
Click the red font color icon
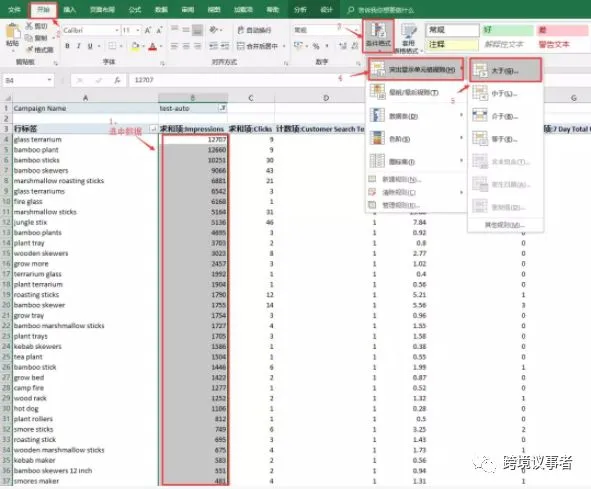point(153,46)
